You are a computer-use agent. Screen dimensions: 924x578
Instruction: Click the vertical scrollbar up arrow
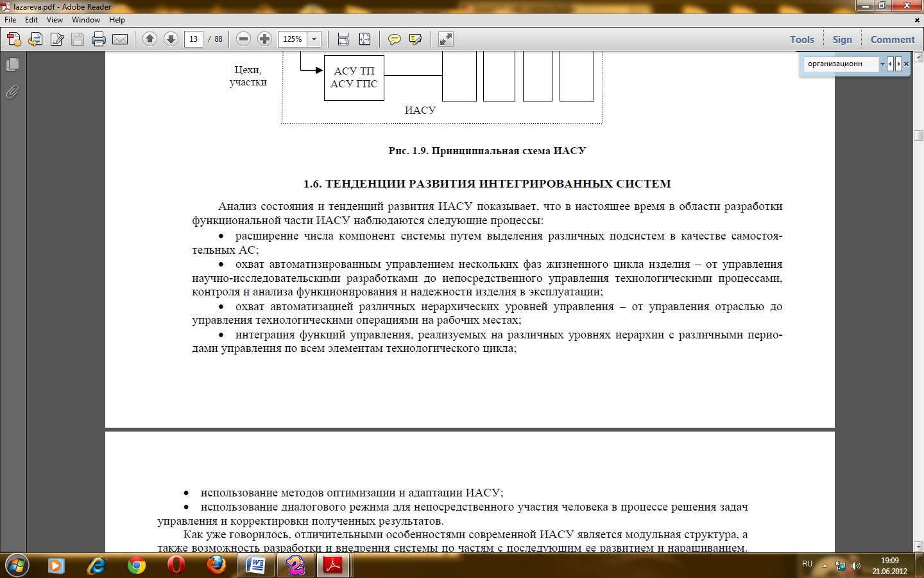point(918,57)
